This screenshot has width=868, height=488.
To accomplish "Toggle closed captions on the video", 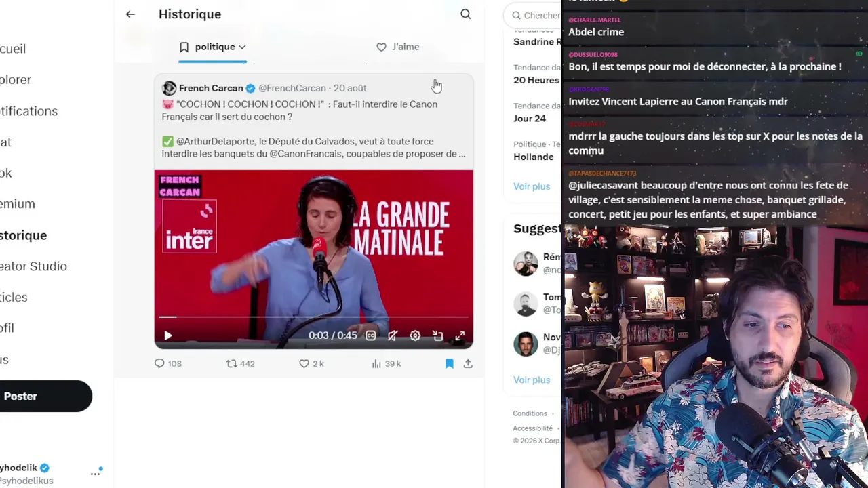I will (370, 335).
